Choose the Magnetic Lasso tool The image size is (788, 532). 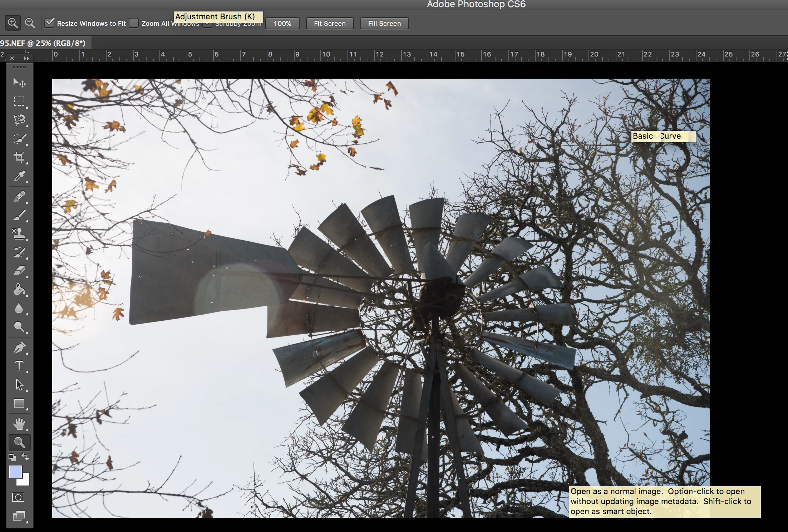(x=19, y=120)
